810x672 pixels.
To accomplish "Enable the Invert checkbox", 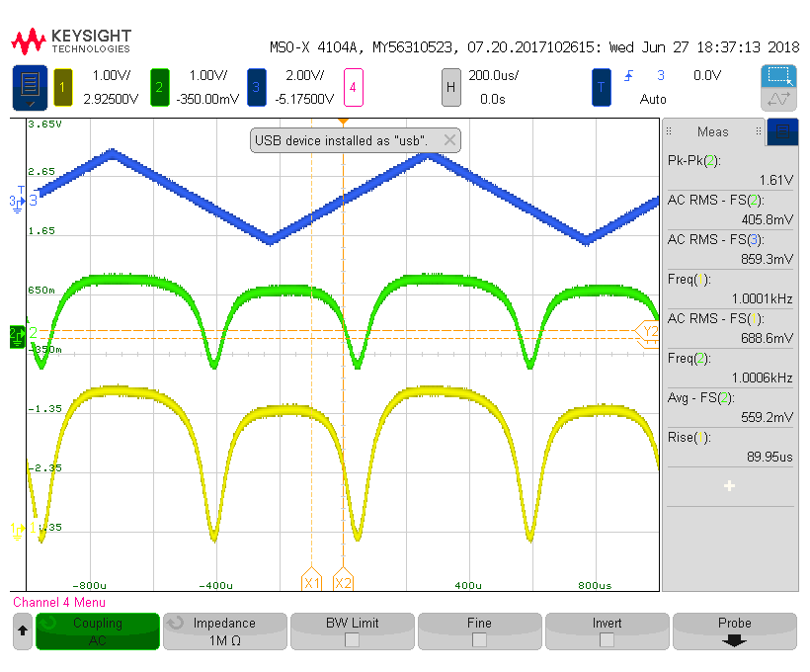I will [x=607, y=639].
